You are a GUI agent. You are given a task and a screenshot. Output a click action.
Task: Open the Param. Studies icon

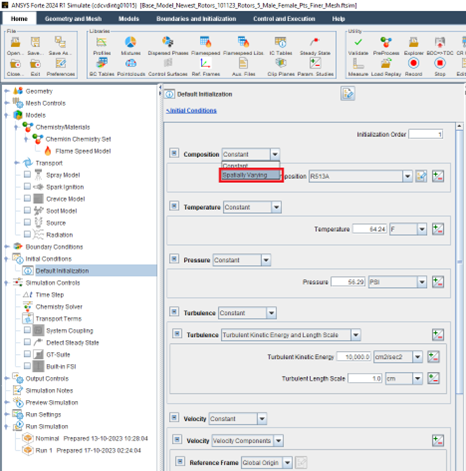coord(315,63)
